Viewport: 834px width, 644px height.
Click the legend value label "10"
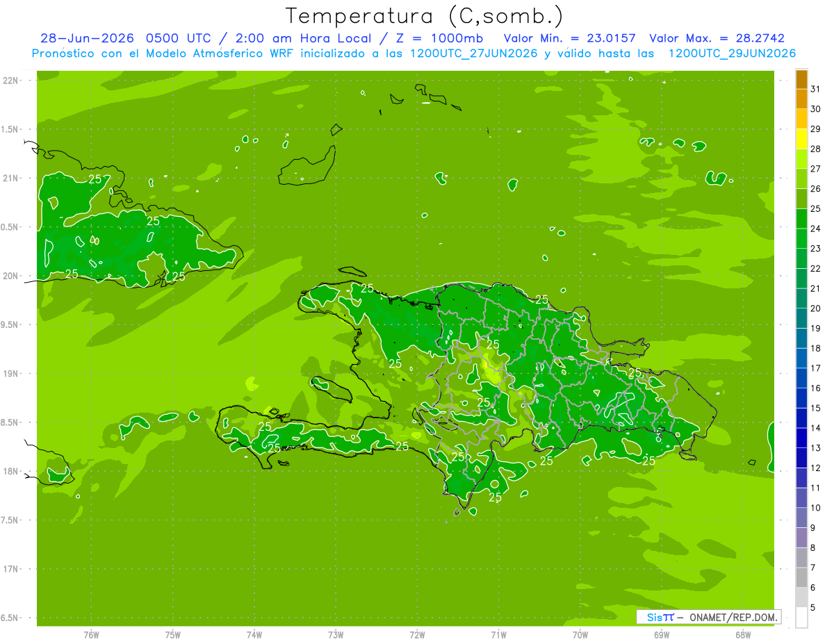point(816,508)
